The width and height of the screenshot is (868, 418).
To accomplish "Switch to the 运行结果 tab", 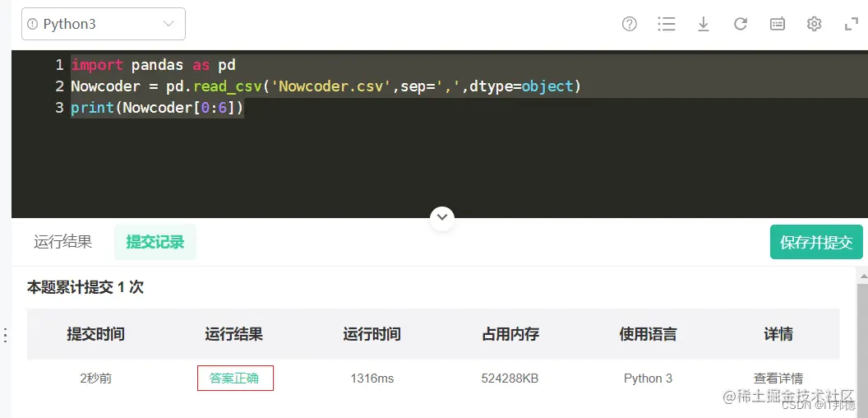I will coord(63,242).
